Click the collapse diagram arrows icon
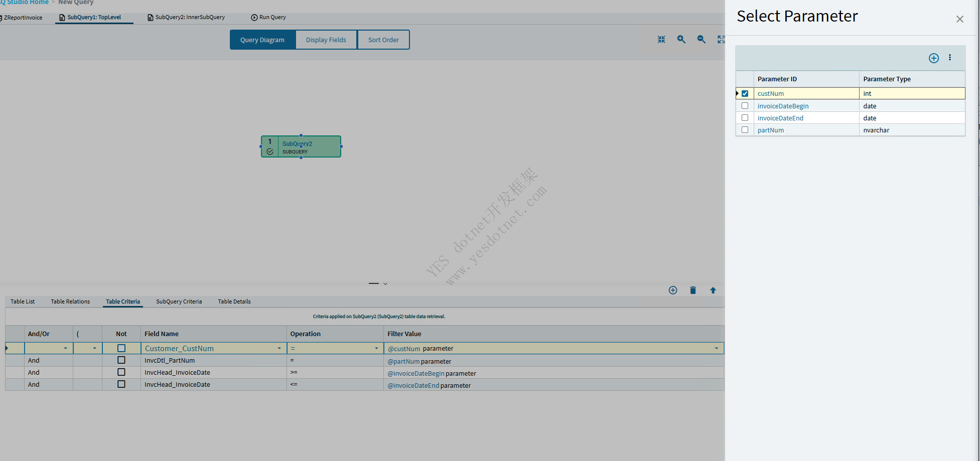The image size is (980, 461). click(x=661, y=39)
